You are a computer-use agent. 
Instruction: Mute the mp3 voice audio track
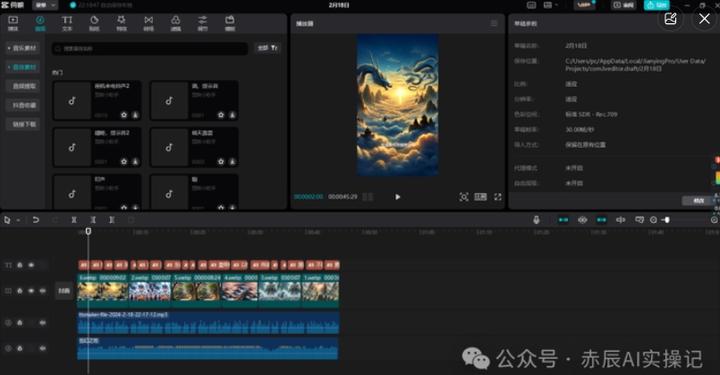coord(43,323)
